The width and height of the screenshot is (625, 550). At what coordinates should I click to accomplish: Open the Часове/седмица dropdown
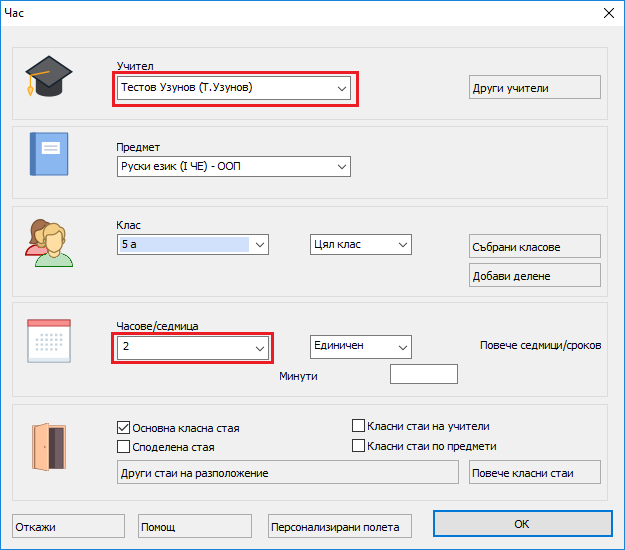[260, 348]
